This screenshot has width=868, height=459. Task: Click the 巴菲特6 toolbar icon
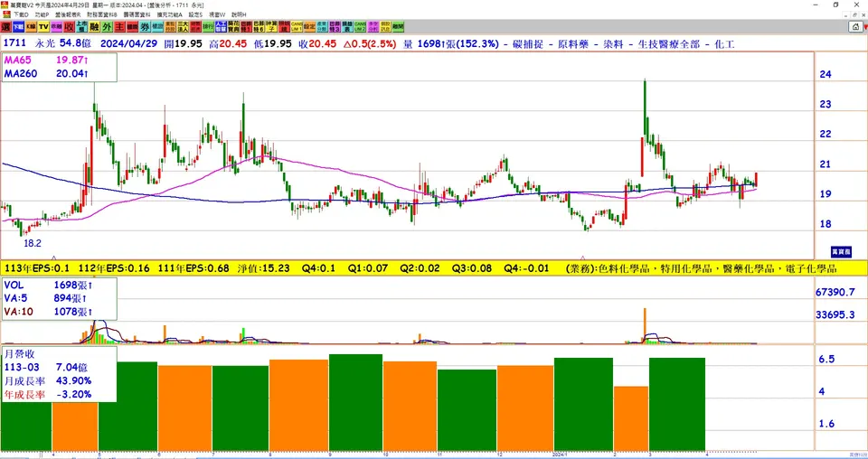click(x=259, y=26)
